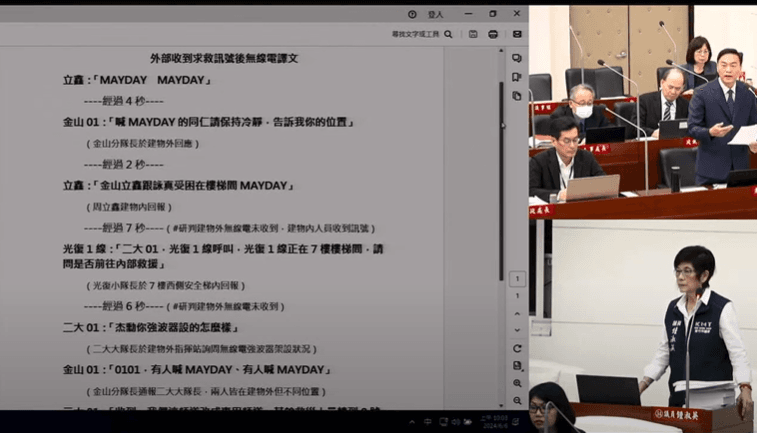The height and width of the screenshot is (433, 757).
Task: Click the search magnifier icon in toolbar
Action: click(x=448, y=34)
